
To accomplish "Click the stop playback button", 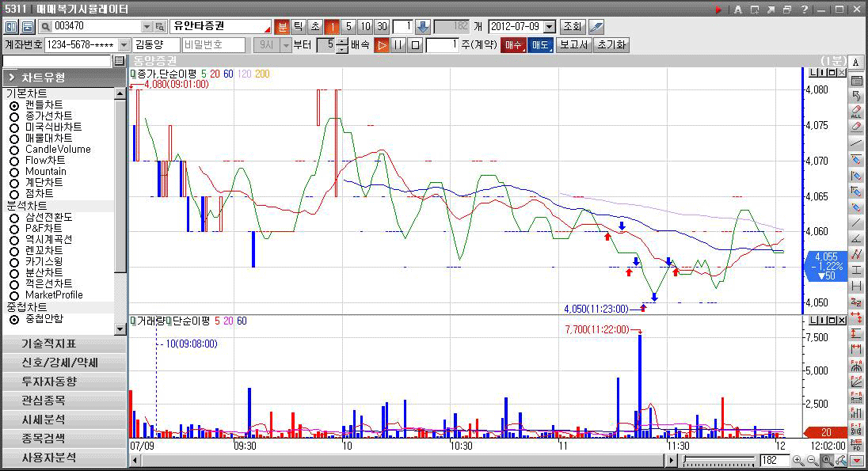I will coord(415,45).
